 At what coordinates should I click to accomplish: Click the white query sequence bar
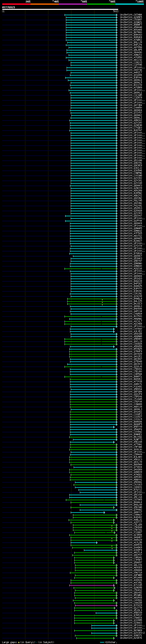60,10
